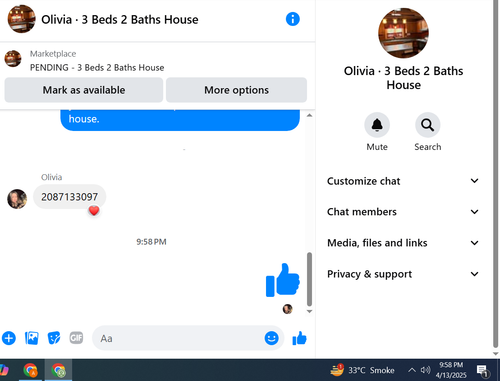Click the taskbar volume speaker icon
The image size is (500, 381).
point(425,370)
